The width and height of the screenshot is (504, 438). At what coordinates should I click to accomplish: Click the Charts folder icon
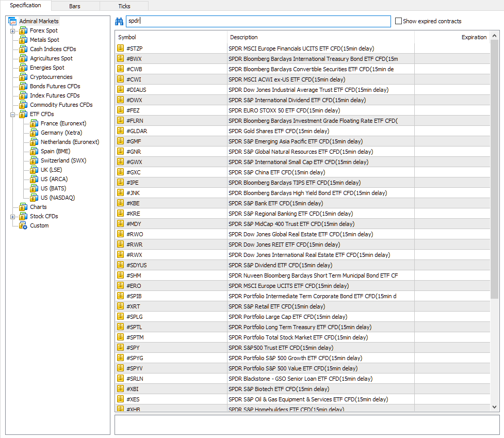coord(23,207)
